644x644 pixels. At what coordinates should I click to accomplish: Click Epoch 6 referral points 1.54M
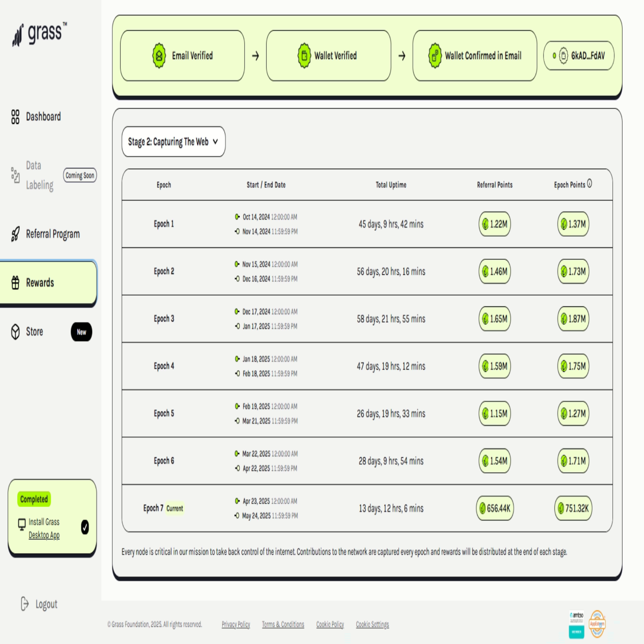click(x=495, y=461)
